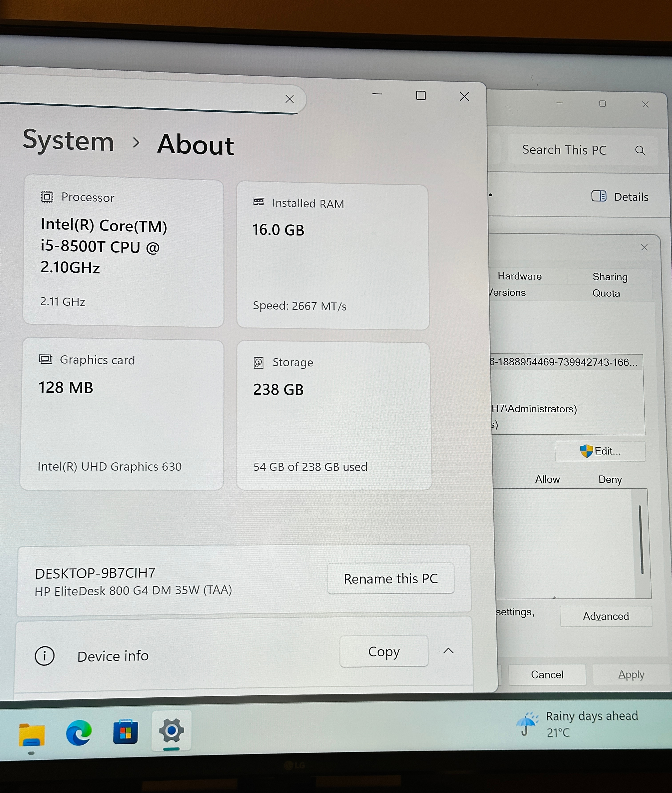The width and height of the screenshot is (672, 793).
Task: Open Advanced security settings
Action: click(606, 616)
